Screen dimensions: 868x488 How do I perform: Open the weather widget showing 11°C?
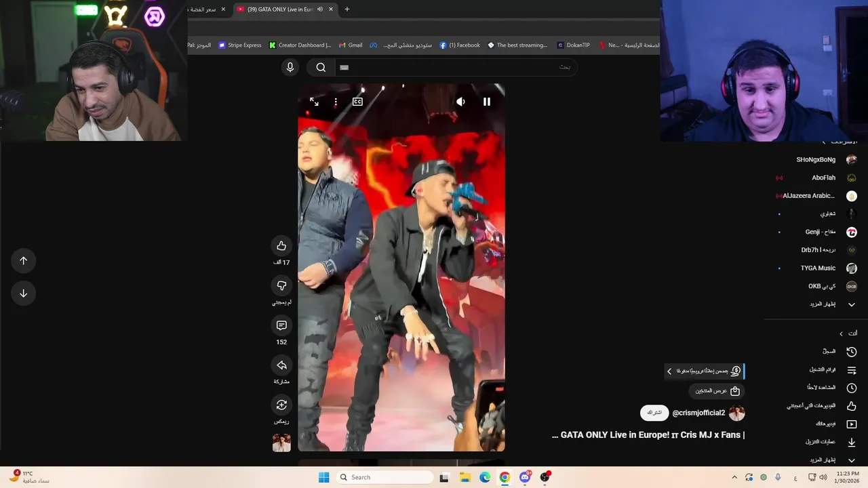[28, 477]
